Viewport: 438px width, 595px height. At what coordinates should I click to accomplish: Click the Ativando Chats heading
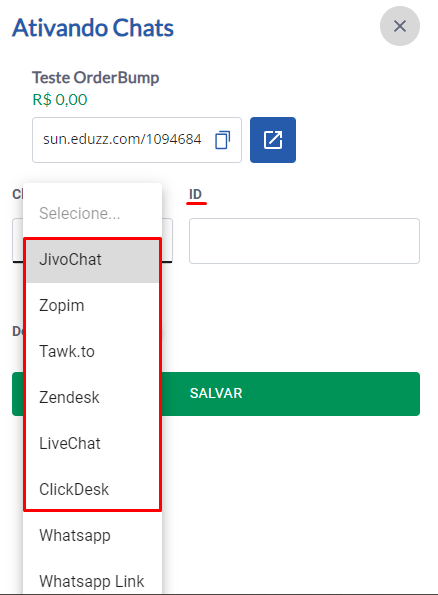[93, 28]
